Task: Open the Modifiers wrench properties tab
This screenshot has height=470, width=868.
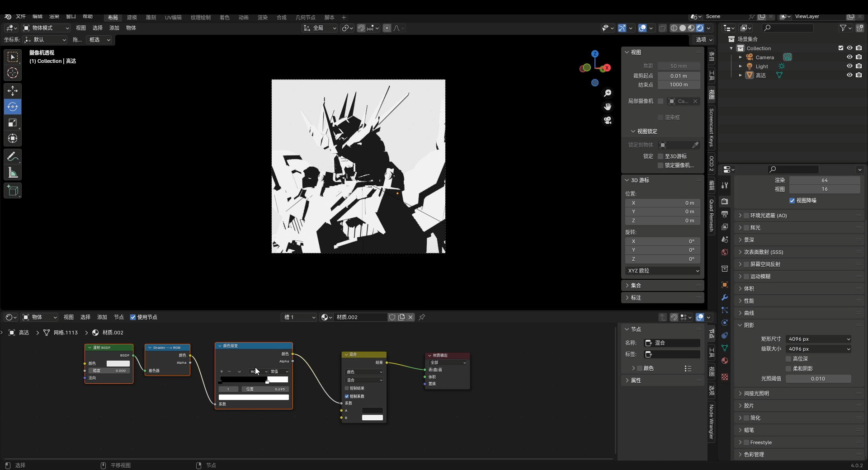Action: (x=725, y=297)
